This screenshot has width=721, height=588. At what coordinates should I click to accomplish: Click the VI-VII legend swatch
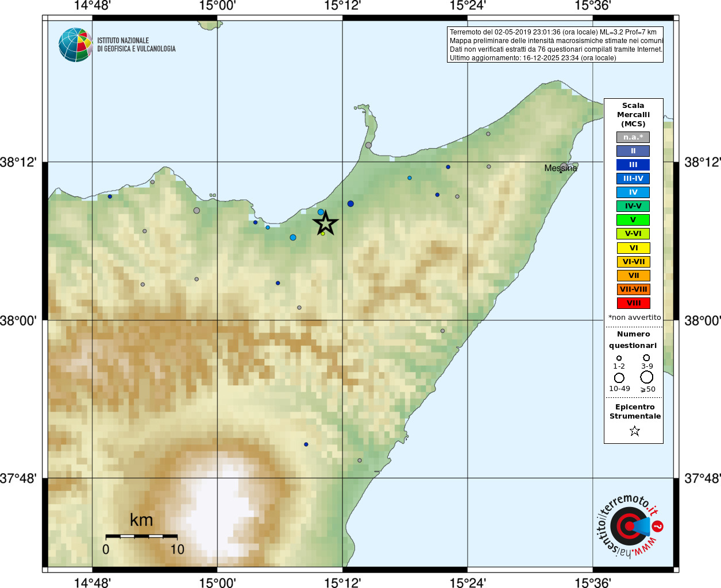(x=633, y=262)
